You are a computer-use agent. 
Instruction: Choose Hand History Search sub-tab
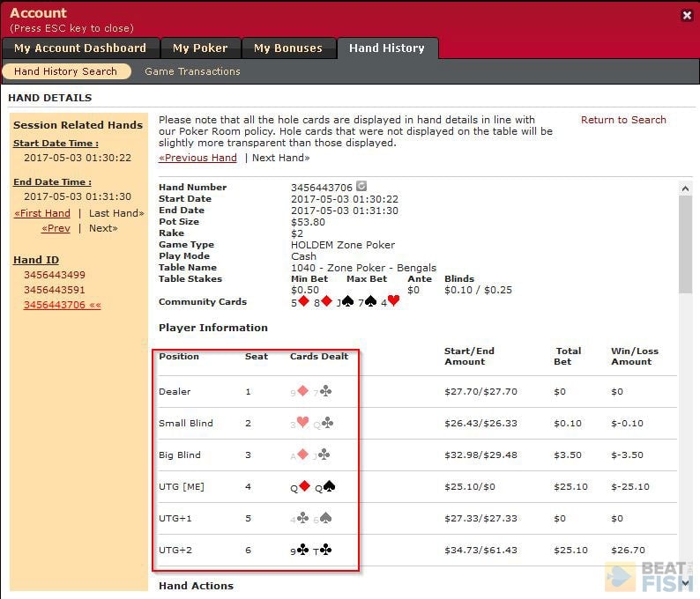(x=66, y=71)
